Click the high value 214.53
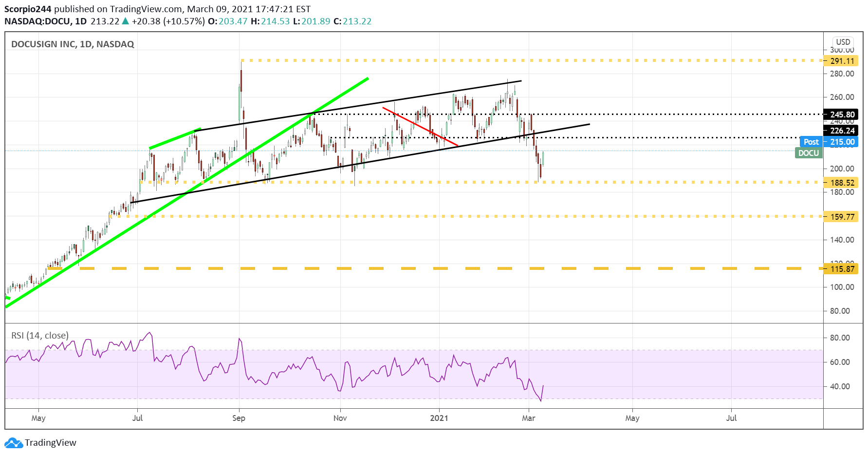This screenshot has height=456, width=868. click(275, 21)
